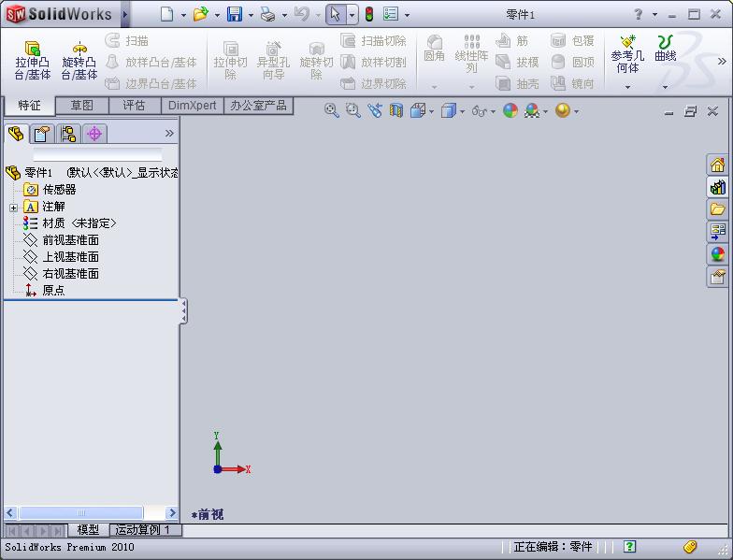Click the status bar tag icon
The width and height of the screenshot is (733, 560).
(690, 546)
